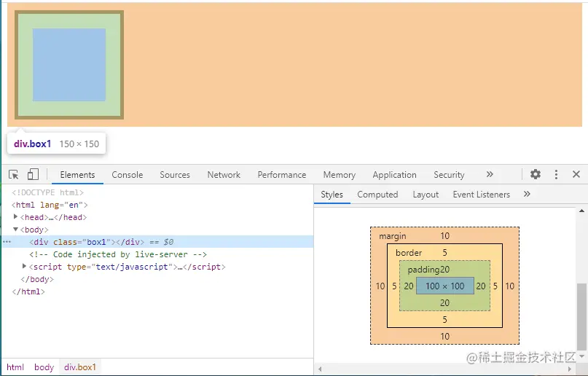Image resolution: width=588 pixels, height=376 pixels.
Task: Select the Styles sidebar tab
Action: pos(332,195)
